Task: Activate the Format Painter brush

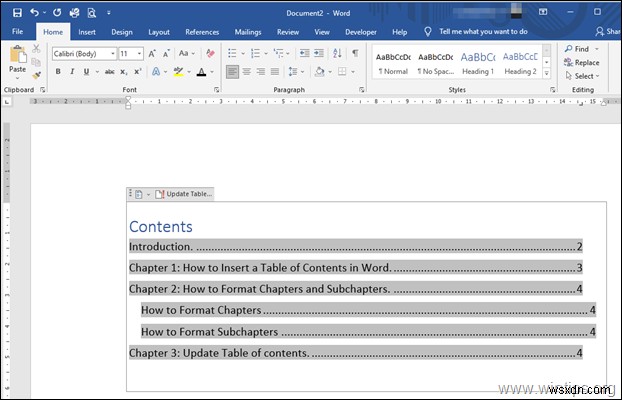Action: [x=36, y=75]
